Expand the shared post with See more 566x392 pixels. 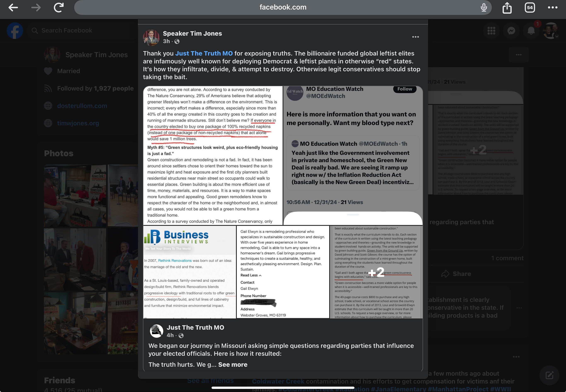232,364
